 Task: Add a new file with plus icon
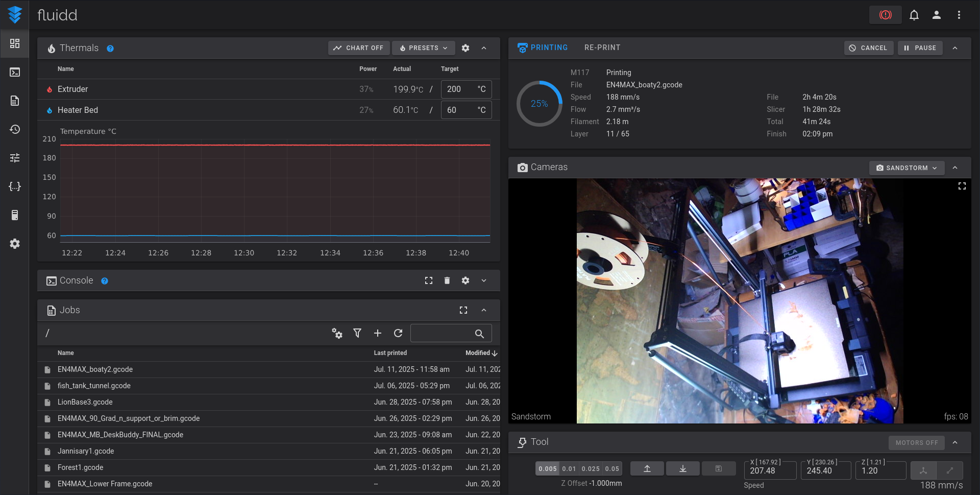[x=378, y=333]
